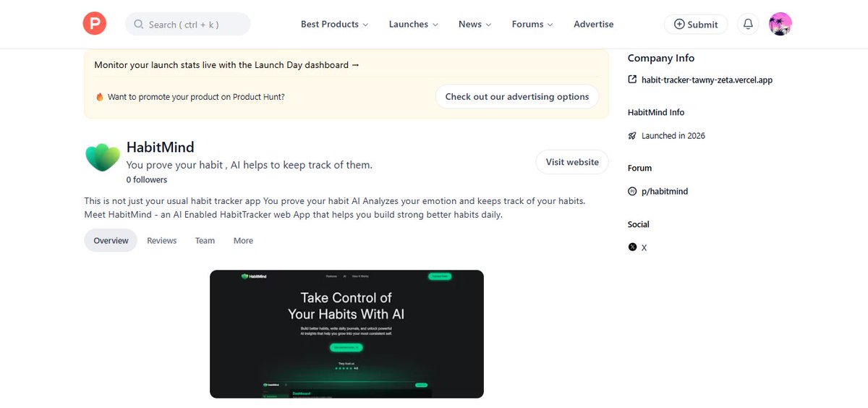This screenshot has height=408, width=868.
Task: Expand the Forums dropdown
Action: (x=532, y=24)
